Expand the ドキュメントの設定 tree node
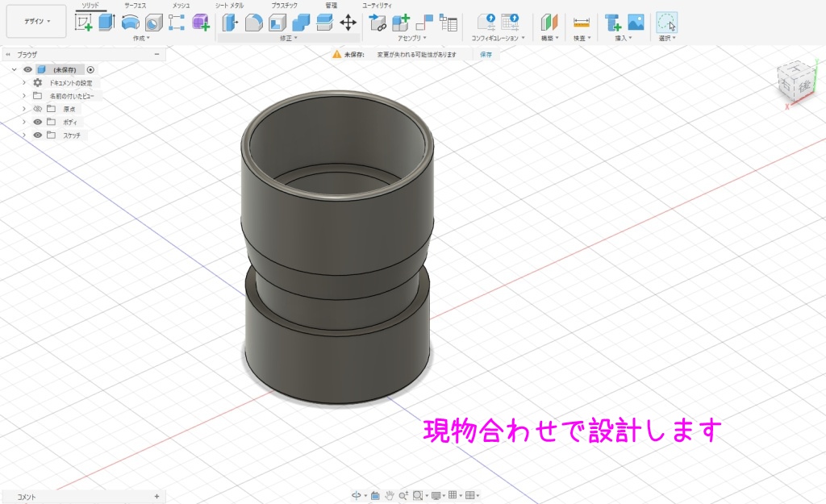Image resolution: width=826 pixels, height=504 pixels. pyautogui.click(x=24, y=83)
